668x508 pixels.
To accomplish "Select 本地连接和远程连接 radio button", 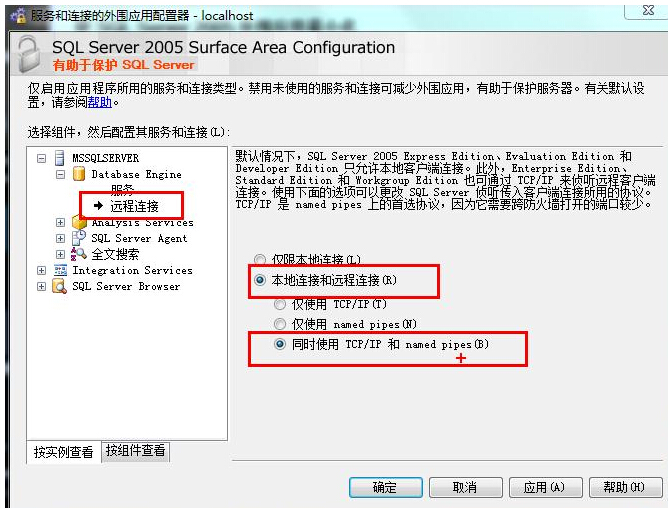I will click(x=260, y=280).
